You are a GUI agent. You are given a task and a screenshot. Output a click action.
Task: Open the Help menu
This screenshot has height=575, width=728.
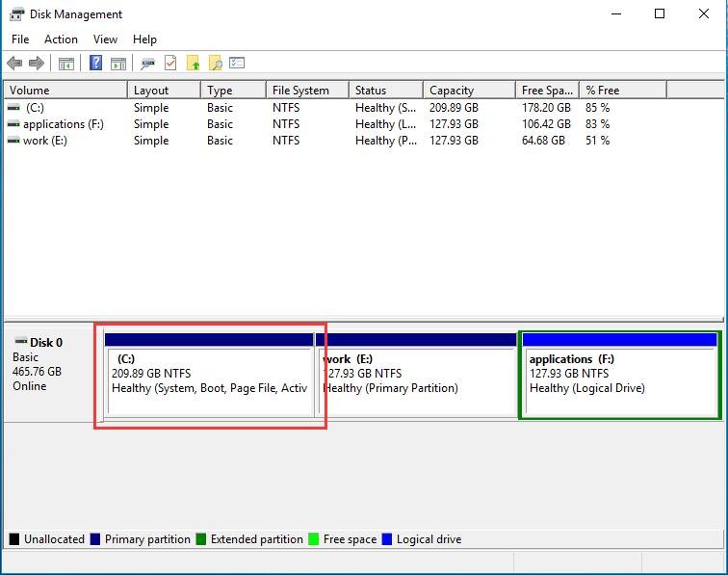point(144,39)
